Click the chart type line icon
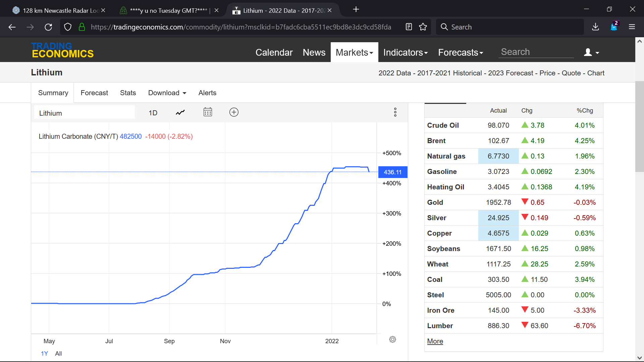Viewport: 644px width, 362px height. coord(180,113)
